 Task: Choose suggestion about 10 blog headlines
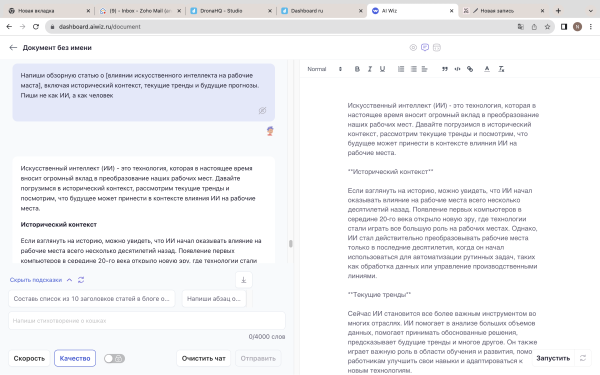coord(91,298)
